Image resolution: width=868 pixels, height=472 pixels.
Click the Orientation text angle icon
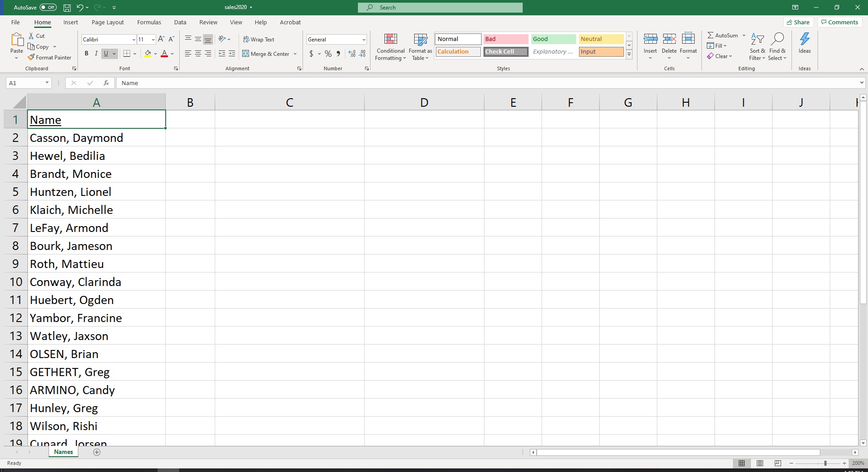222,39
